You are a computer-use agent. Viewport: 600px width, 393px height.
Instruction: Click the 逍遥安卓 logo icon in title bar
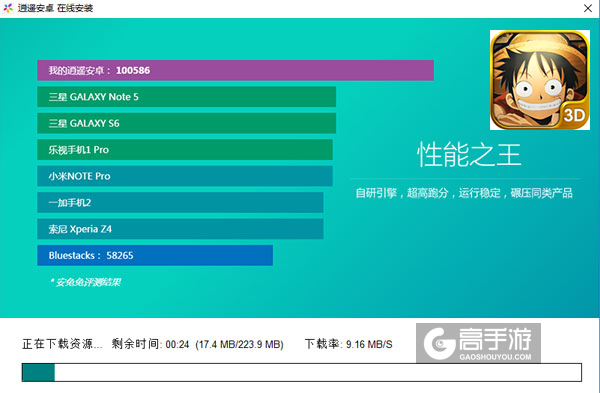[8, 8]
